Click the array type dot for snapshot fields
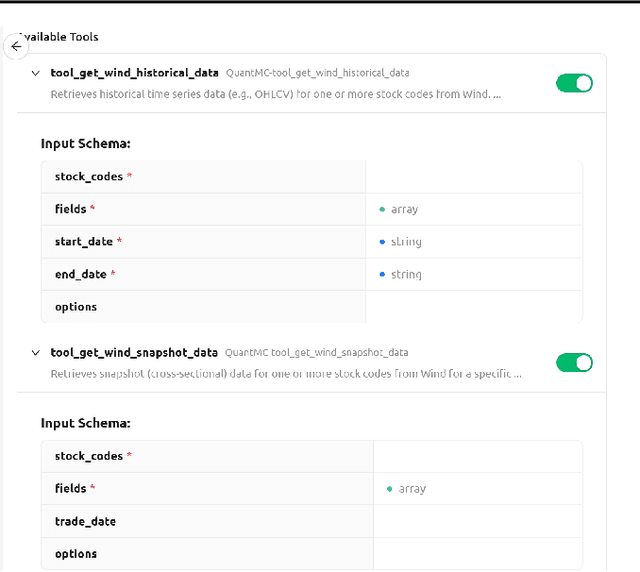This screenshot has width=640, height=572. point(389,489)
